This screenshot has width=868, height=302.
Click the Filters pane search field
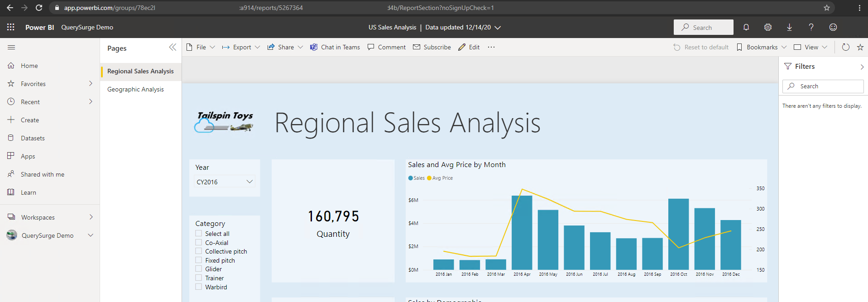tap(823, 86)
